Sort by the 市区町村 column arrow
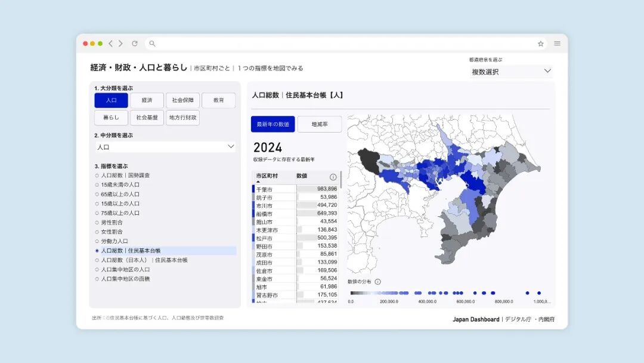644x363 pixels. [x=258, y=181]
